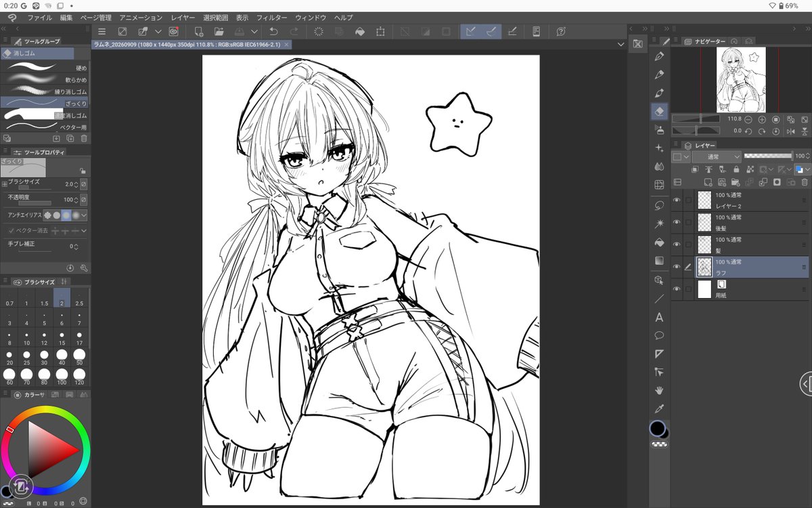812x508 pixels.
Task: Select brush size preset 2.5
Action: click(x=80, y=298)
